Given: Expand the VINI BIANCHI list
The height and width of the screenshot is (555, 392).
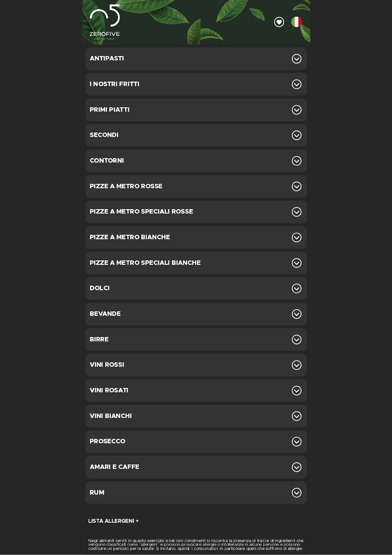Looking at the screenshot, I should coord(196,416).
